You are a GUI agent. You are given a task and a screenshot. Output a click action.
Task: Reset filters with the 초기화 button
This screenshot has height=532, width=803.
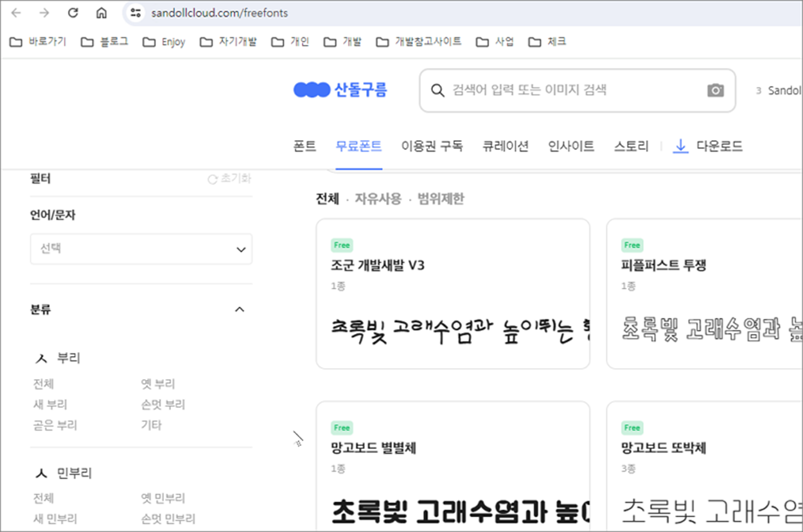tap(229, 179)
